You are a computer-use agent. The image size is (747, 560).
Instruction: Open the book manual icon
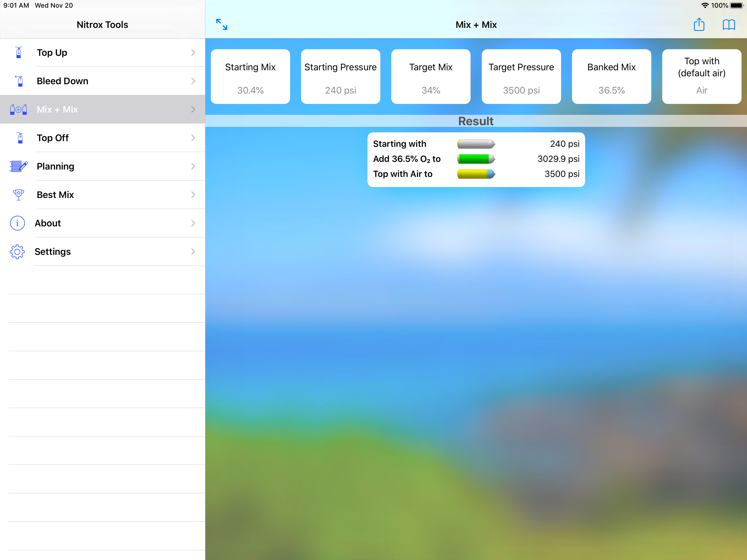(x=728, y=25)
